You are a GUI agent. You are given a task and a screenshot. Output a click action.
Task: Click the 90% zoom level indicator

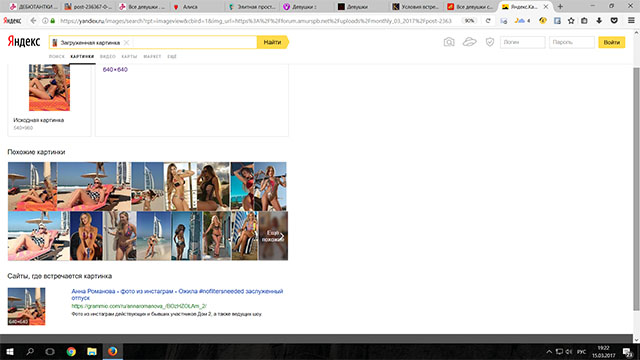click(x=470, y=20)
